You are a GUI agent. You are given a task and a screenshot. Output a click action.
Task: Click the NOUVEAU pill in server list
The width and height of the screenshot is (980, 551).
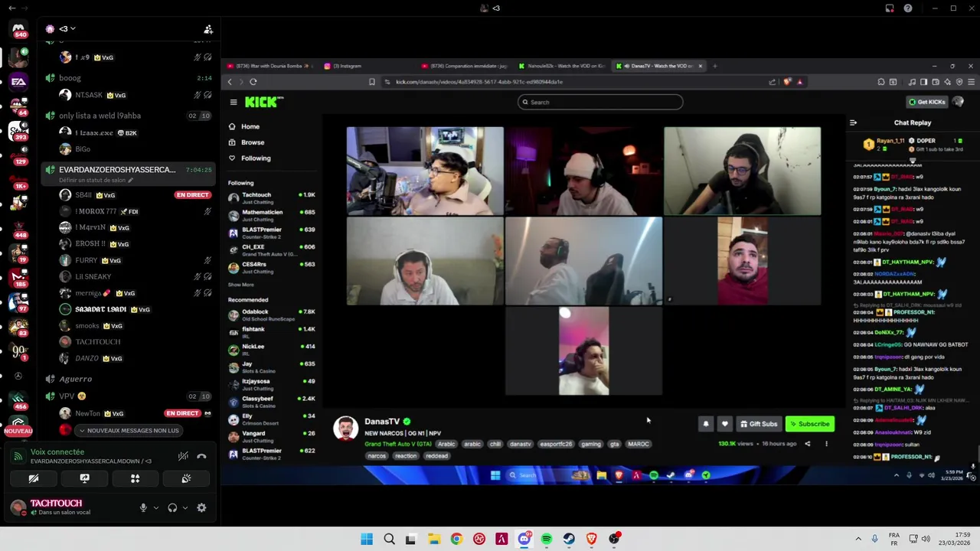point(18,431)
